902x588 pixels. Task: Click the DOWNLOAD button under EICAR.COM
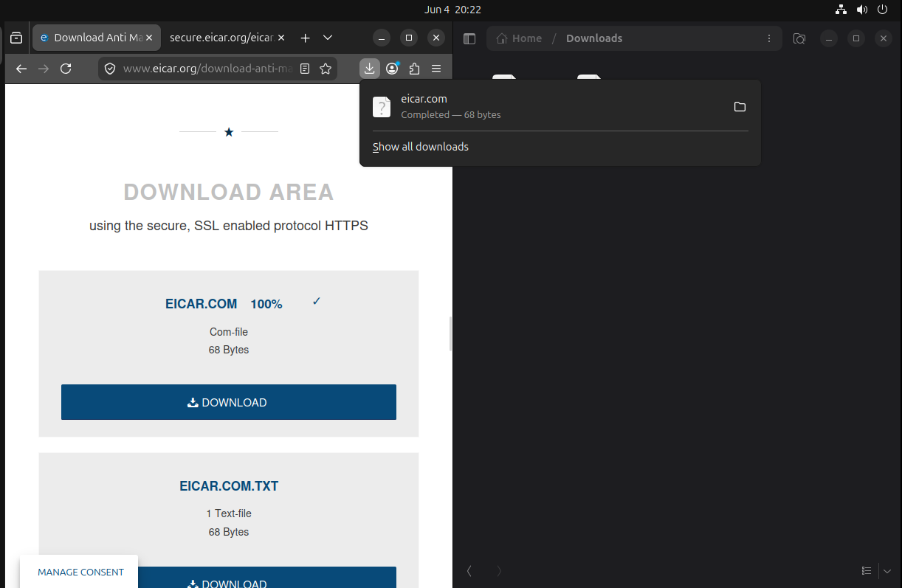pos(229,402)
